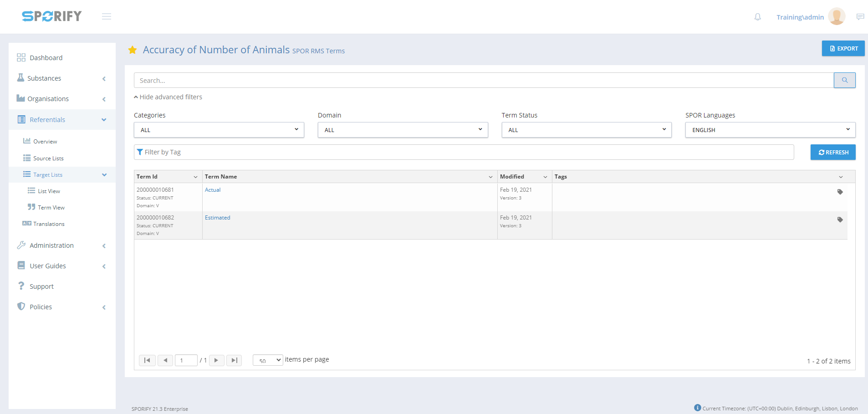Screen dimensions: 868x414
Task: Click the timezone info icon
Action: (697, 408)
